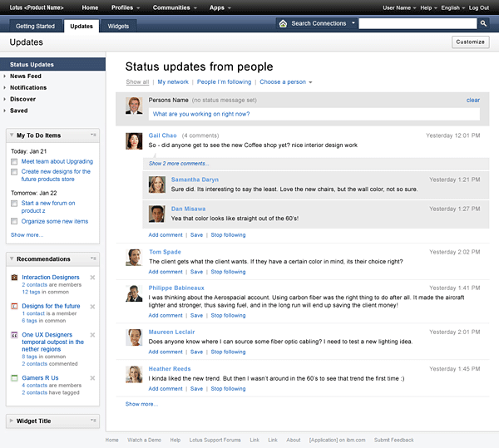Collapse the My To Do Items widget
The image size is (499, 448).
12,135
